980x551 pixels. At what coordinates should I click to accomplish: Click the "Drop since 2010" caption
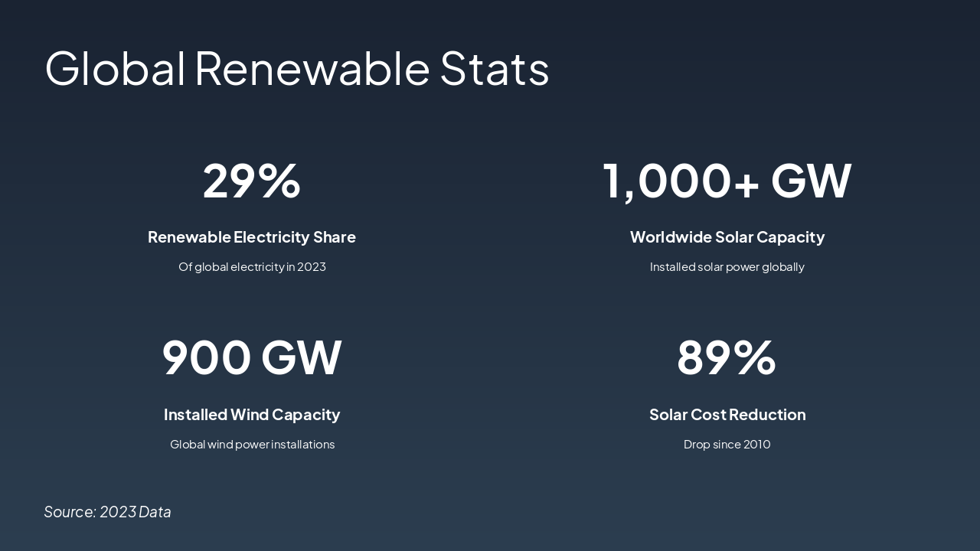coord(727,445)
